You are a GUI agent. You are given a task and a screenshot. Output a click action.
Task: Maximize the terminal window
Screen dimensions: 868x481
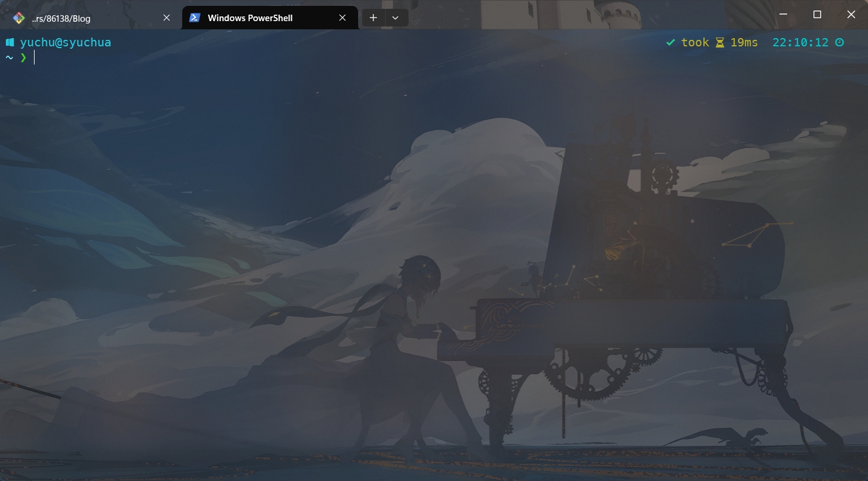coord(817,15)
